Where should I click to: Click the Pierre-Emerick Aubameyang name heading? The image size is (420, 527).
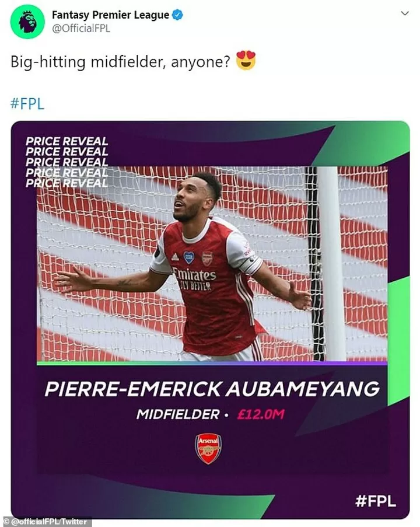point(212,389)
